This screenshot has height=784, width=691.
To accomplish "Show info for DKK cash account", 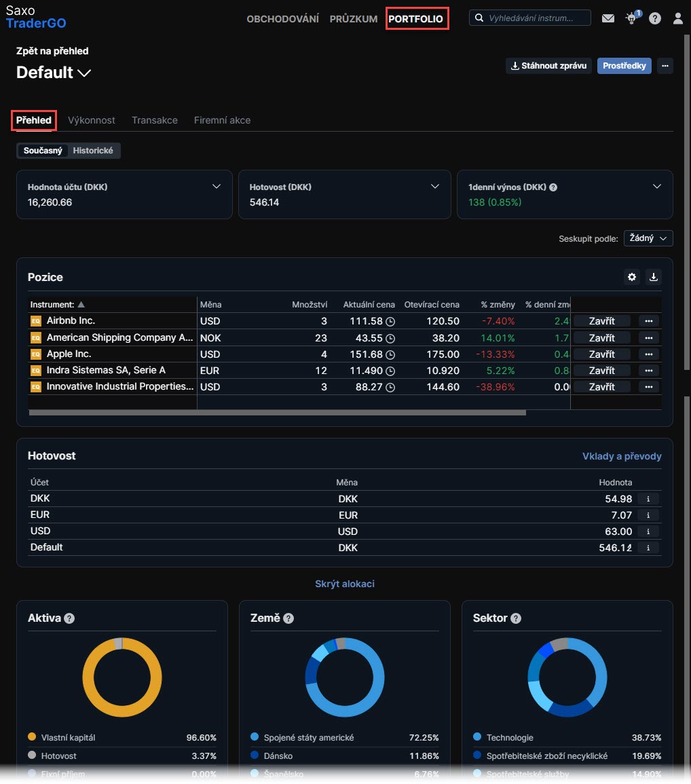I will (648, 499).
